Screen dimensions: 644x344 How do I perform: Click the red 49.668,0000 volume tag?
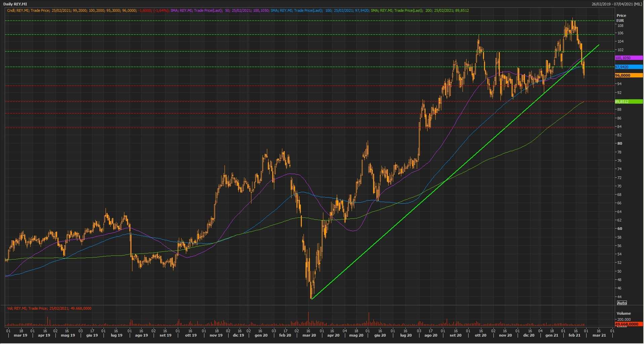pyautogui.click(x=628, y=324)
